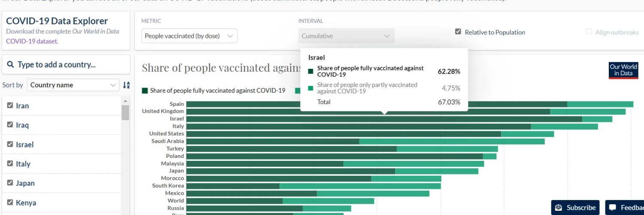Toggle the Kenya country checkbox
The width and height of the screenshot is (644, 215).
(10, 202)
